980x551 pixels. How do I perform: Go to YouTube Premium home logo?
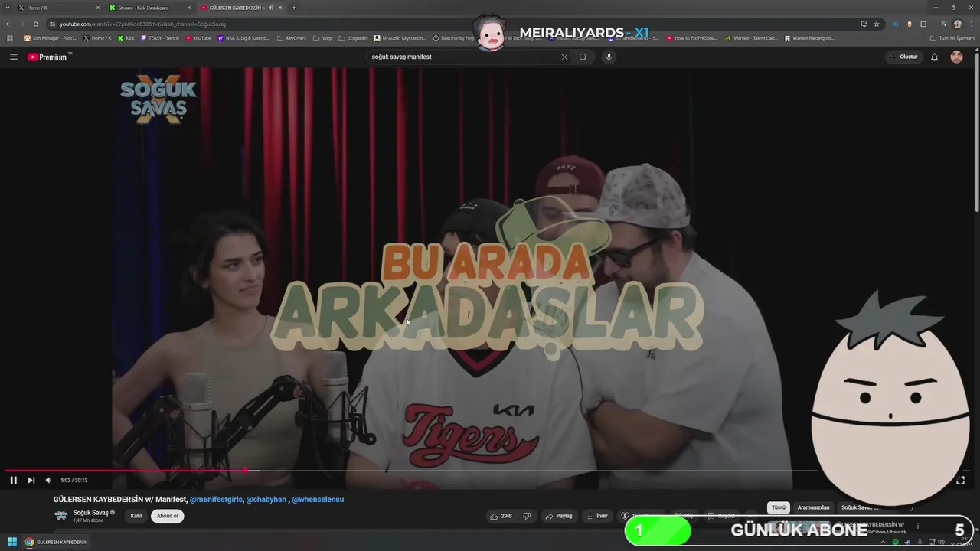tap(47, 57)
